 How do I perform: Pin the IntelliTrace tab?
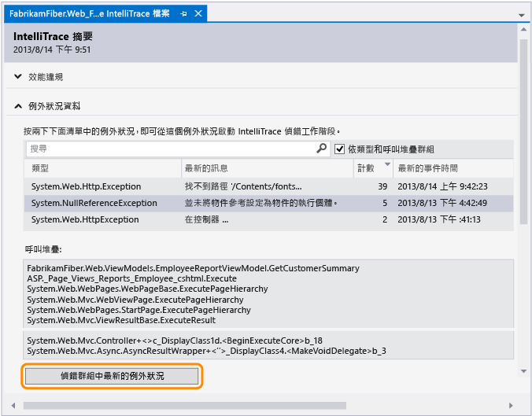coord(183,13)
